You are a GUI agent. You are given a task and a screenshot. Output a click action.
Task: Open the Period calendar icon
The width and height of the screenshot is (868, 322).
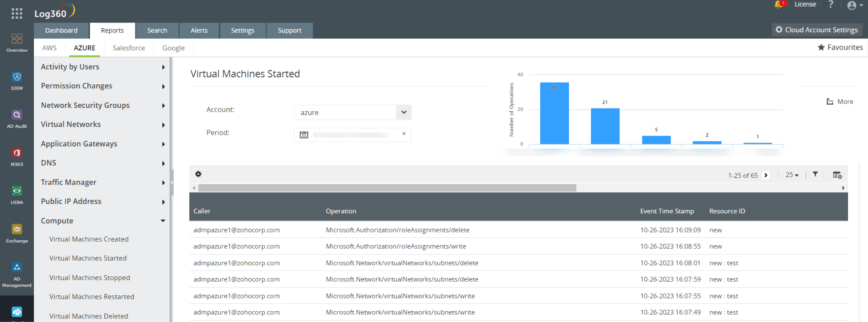tap(304, 135)
